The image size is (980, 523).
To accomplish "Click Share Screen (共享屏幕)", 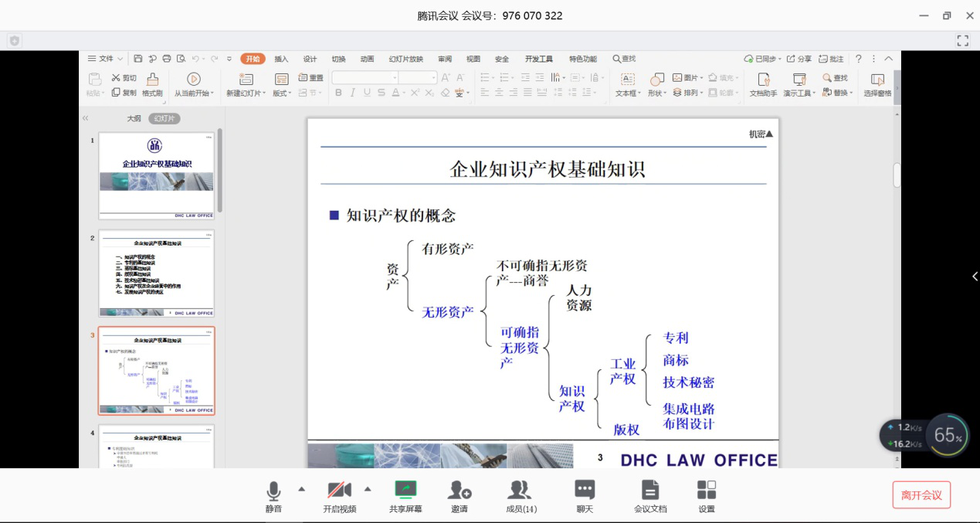I will coord(405,496).
